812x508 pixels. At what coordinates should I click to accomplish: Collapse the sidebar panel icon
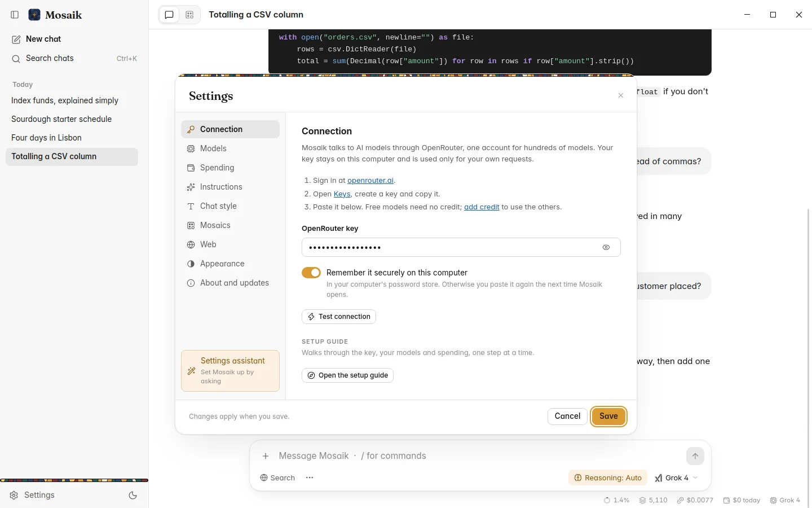[15, 15]
